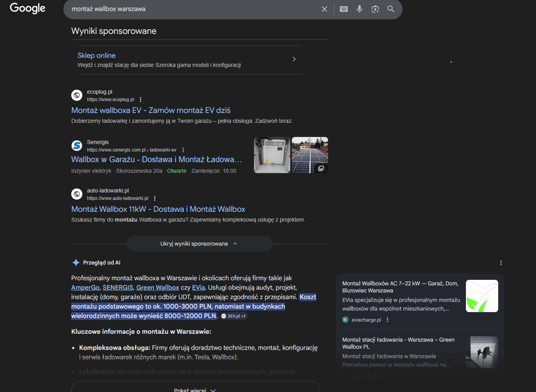
Task: View Senergis solar panels thumbnail
Action: click(310, 155)
